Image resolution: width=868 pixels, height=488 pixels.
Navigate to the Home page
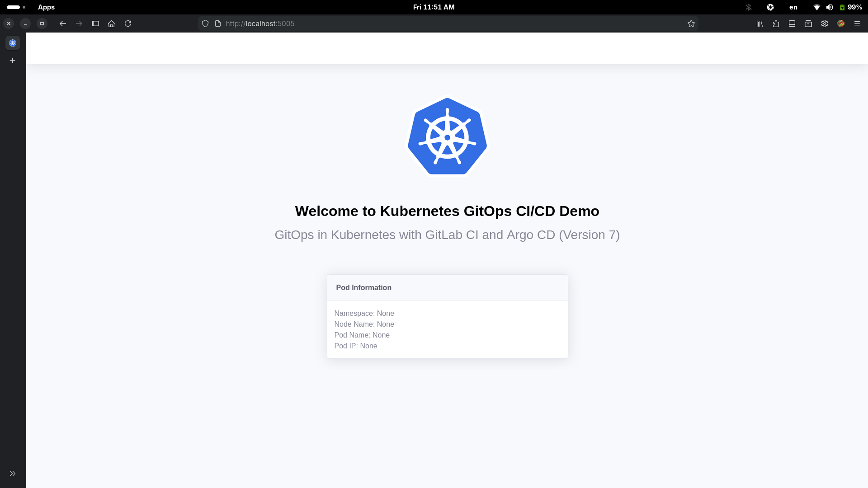click(111, 23)
